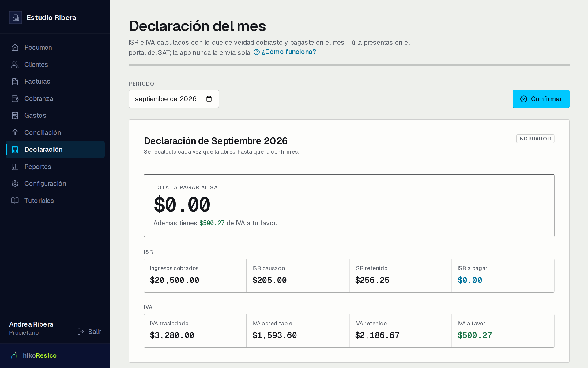Click the Clientes people icon
Screen dimensions: 588x368
point(15,65)
